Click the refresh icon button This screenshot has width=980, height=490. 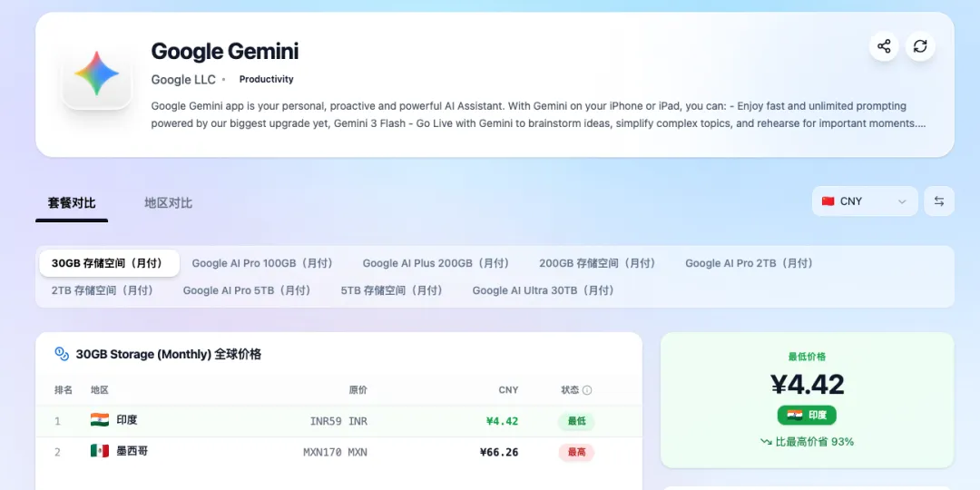[x=920, y=46]
